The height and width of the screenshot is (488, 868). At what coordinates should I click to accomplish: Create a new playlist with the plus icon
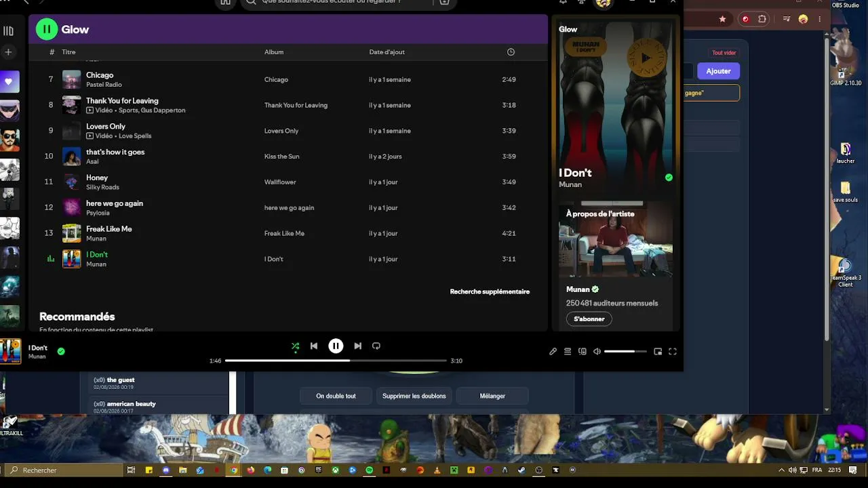(8, 52)
